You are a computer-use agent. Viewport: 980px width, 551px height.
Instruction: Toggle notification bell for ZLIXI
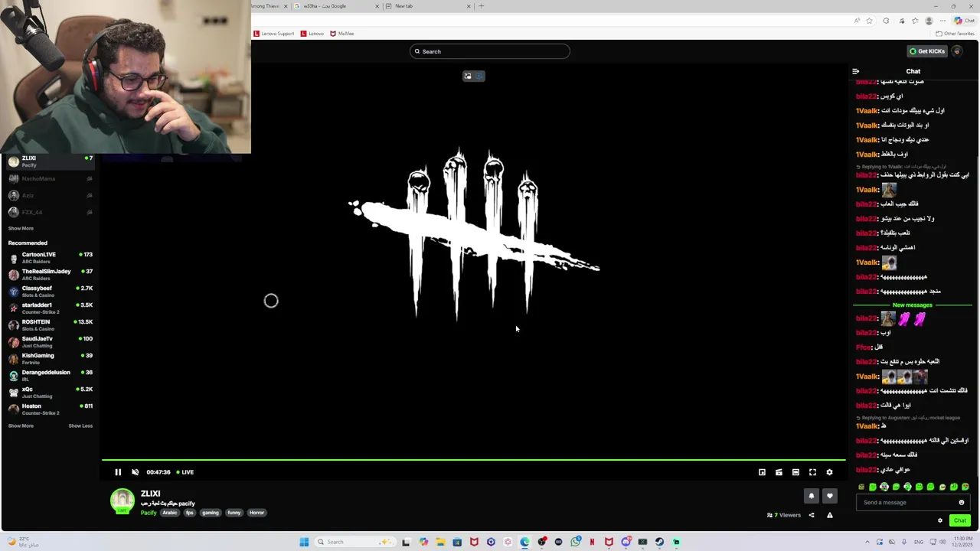click(812, 496)
